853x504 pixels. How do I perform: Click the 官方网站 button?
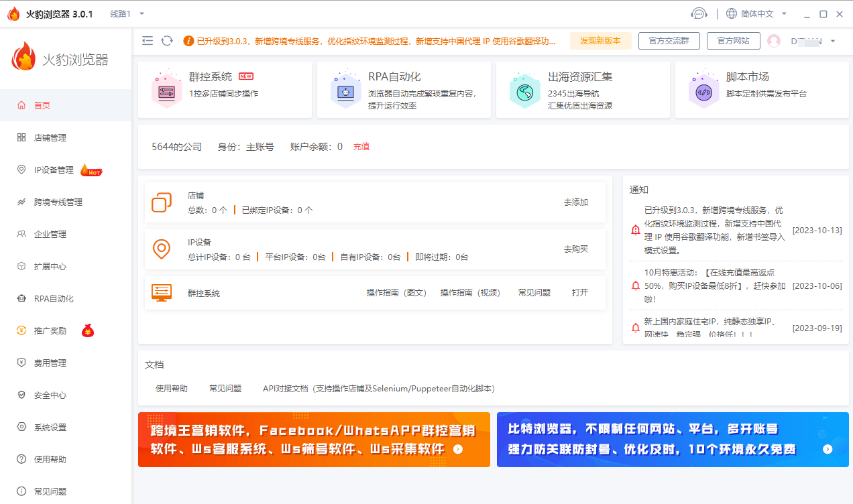[733, 41]
